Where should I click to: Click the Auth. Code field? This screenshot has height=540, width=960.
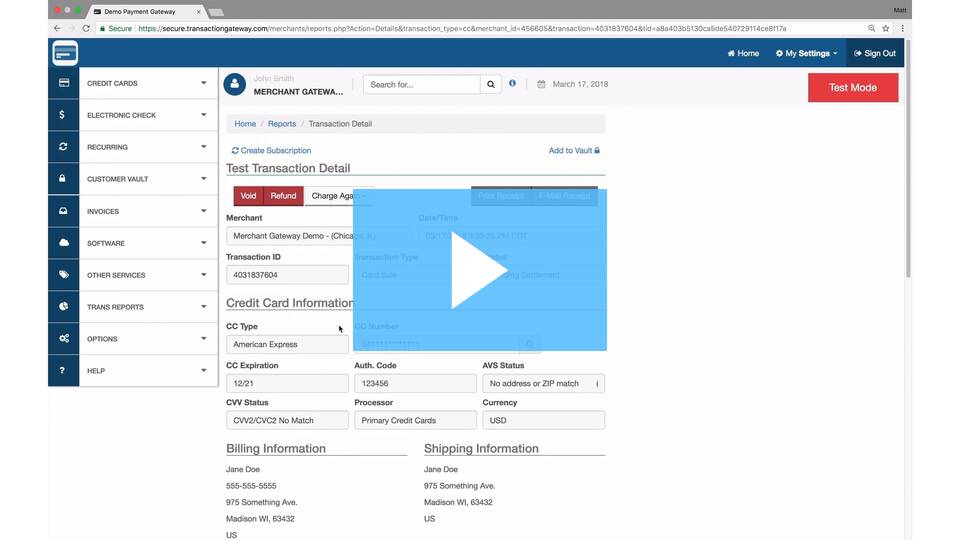(x=415, y=383)
